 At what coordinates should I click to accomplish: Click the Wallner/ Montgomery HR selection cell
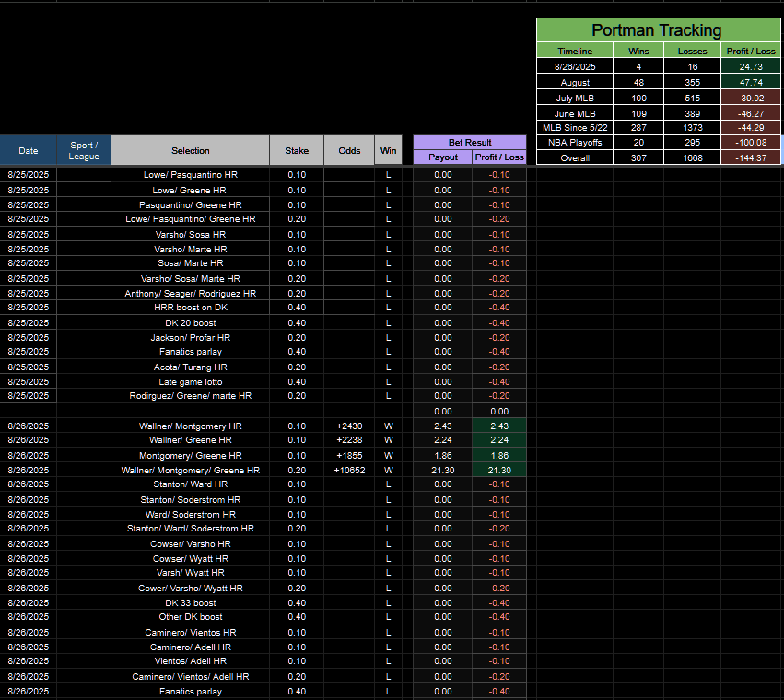click(191, 426)
